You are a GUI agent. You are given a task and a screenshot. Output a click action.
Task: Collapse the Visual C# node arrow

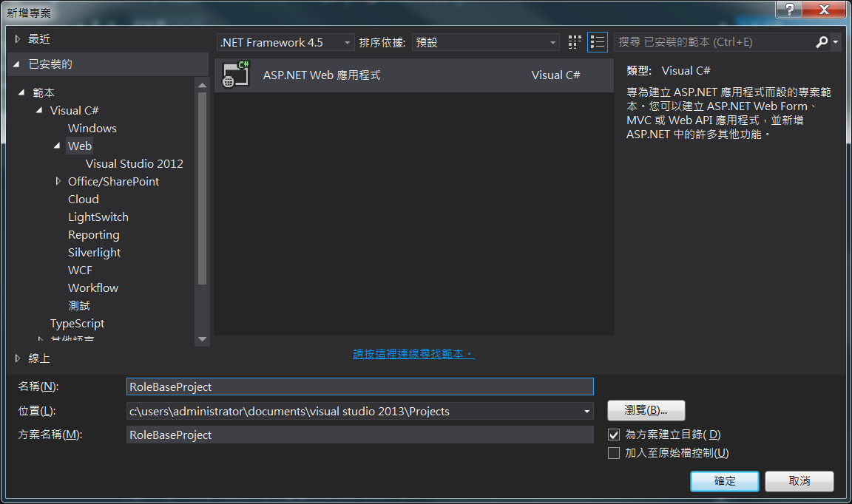[x=39, y=110]
